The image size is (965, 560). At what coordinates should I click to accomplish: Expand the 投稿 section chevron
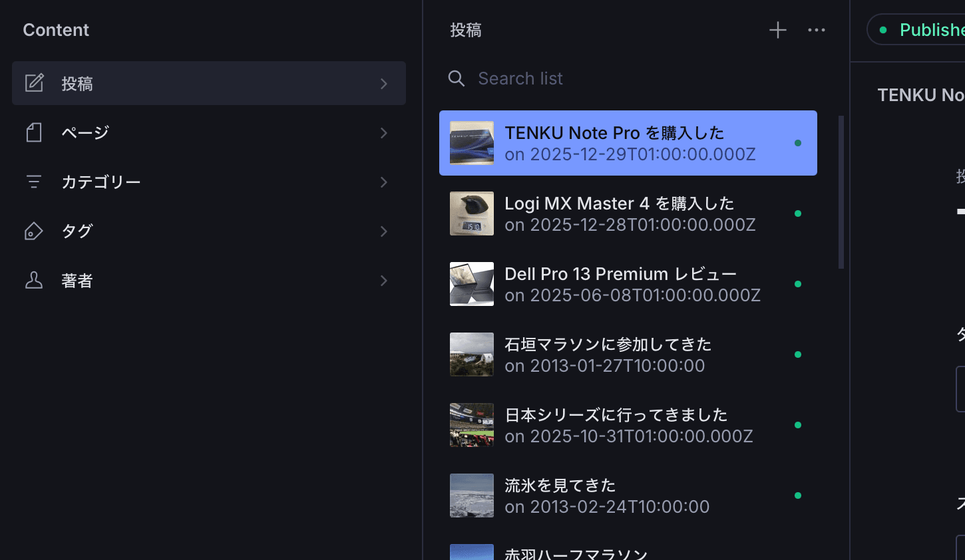[384, 83]
